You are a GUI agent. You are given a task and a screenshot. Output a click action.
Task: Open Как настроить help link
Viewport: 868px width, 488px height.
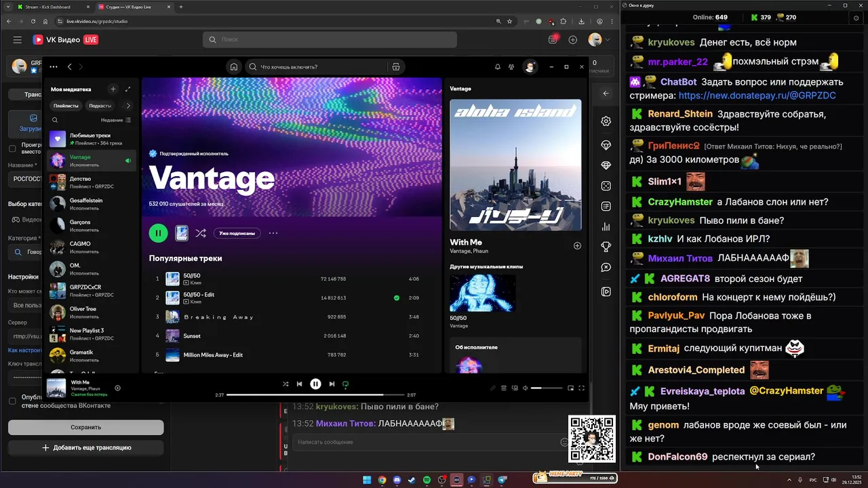pyautogui.click(x=24, y=350)
